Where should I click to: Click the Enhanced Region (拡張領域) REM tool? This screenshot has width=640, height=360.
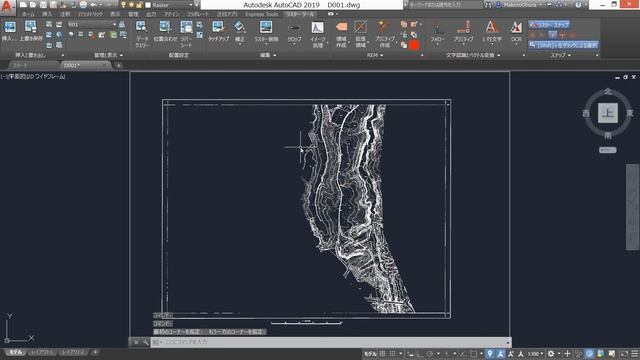coord(360,34)
